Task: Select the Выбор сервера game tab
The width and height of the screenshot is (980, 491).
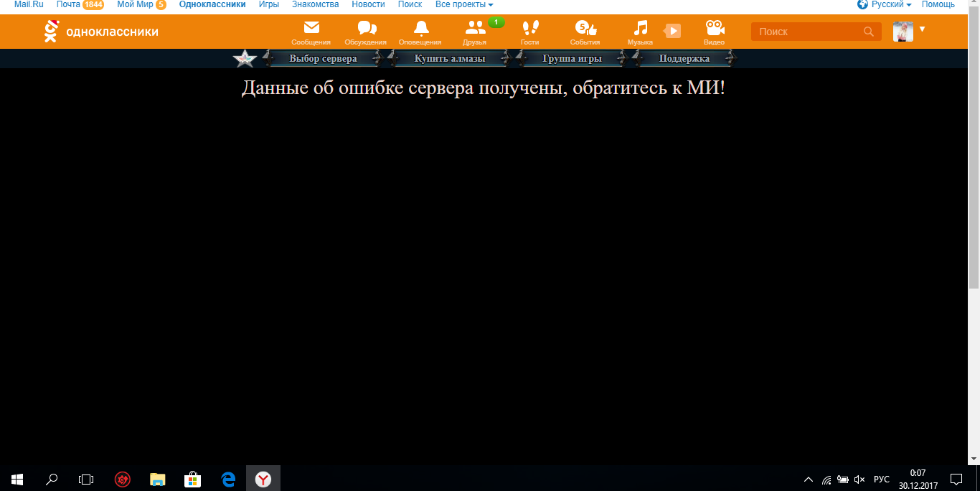Action: pyautogui.click(x=323, y=59)
